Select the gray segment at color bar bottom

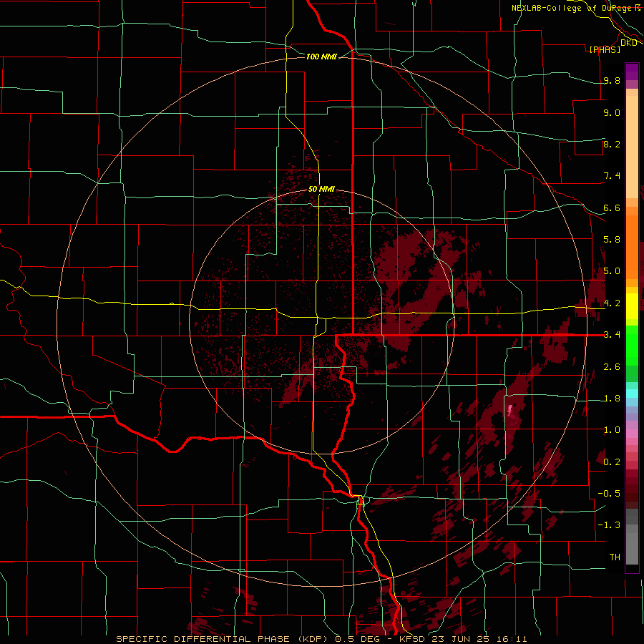point(632,537)
